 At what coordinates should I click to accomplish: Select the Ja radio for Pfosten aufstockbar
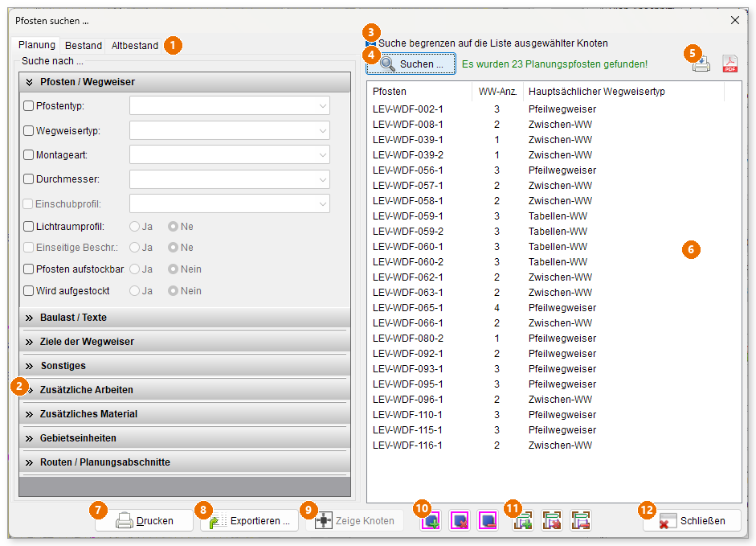pos(134,269)
